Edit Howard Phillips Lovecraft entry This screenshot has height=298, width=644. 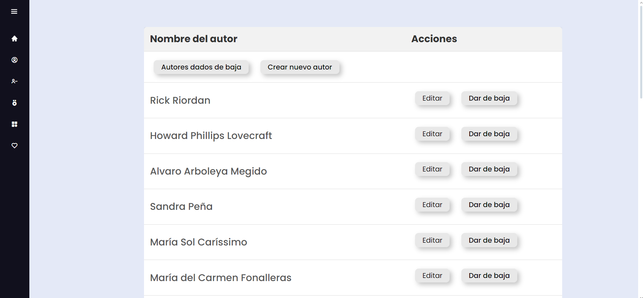pos(432,134)
